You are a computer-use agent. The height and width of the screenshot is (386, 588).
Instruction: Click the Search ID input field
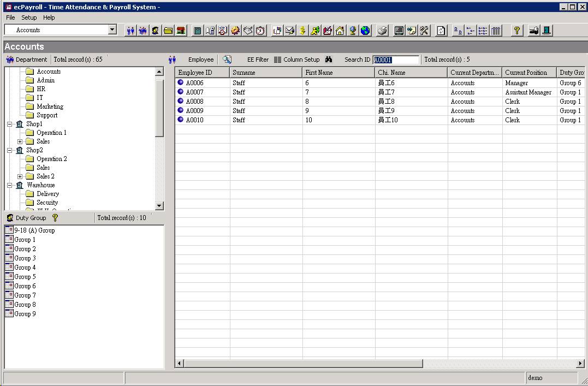396,60
